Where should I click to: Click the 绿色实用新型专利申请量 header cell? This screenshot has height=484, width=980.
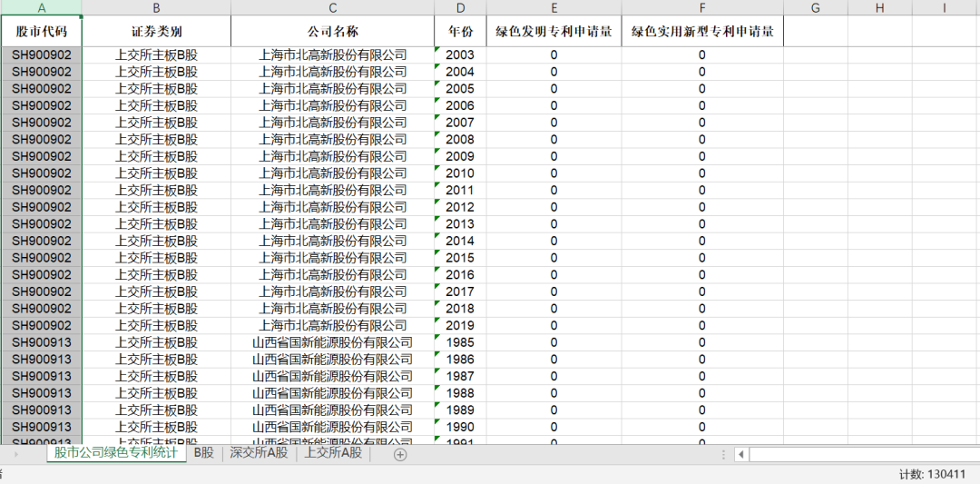[x=702, y=31]
